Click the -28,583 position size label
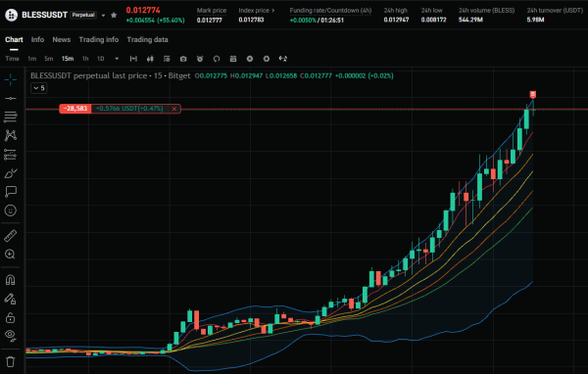The height and width of the screenshot is (374, 588). click(75, 109)
